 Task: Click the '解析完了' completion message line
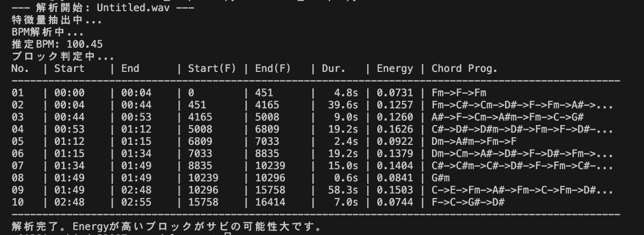[166, 226]
